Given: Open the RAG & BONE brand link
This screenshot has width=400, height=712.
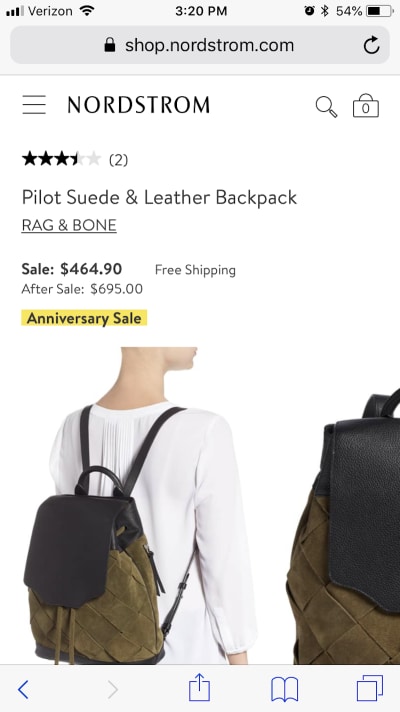Looking at the screenshot, I should point(69,226).
